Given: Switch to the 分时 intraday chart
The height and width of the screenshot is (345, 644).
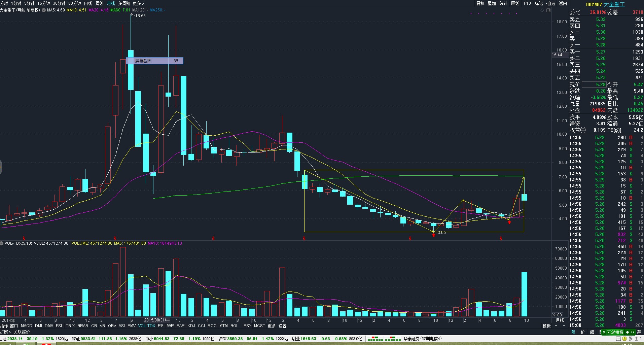Looking at the screenshot, I should (4, 3).
